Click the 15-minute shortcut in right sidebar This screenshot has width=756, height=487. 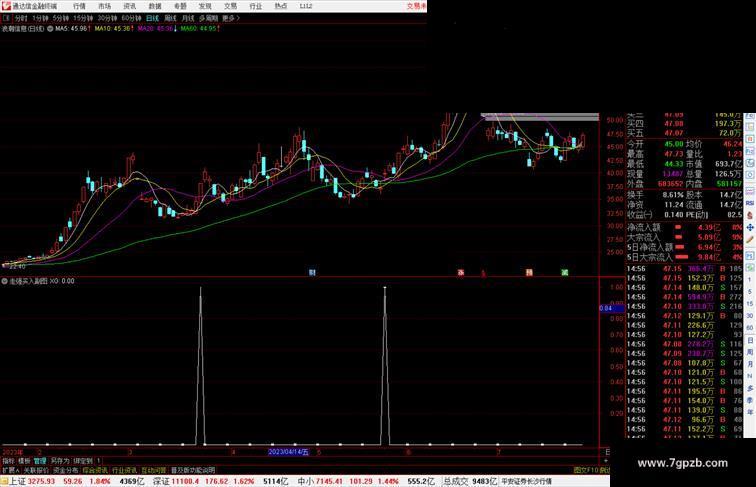pyautogui.click(x=750, y=304)
